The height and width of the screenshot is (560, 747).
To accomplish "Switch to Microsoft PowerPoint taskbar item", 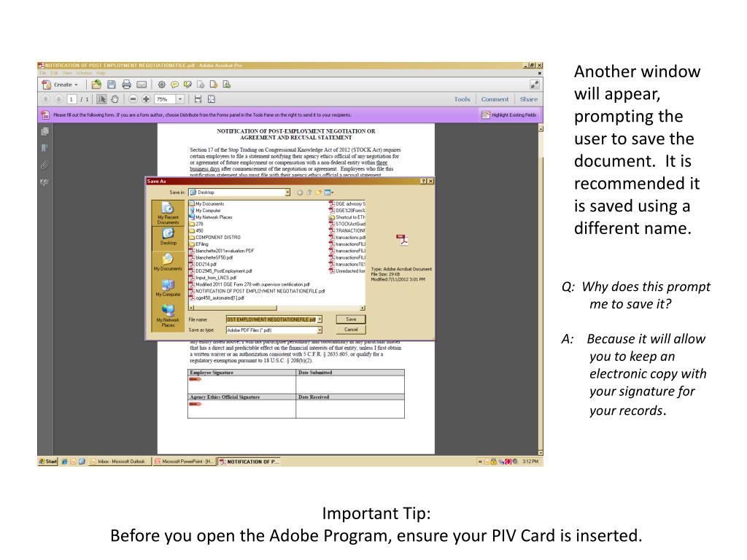I will tap(185, 462).
